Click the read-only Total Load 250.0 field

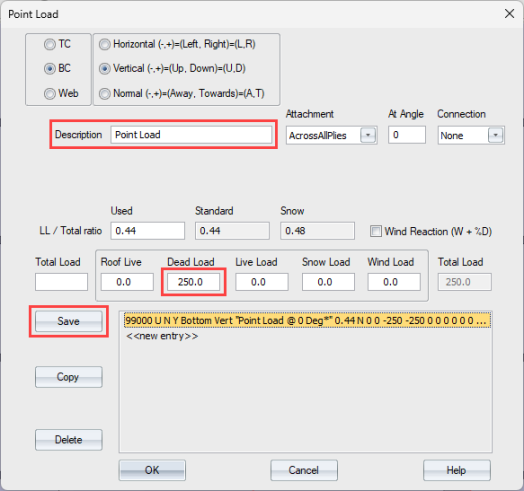(465, 282)
